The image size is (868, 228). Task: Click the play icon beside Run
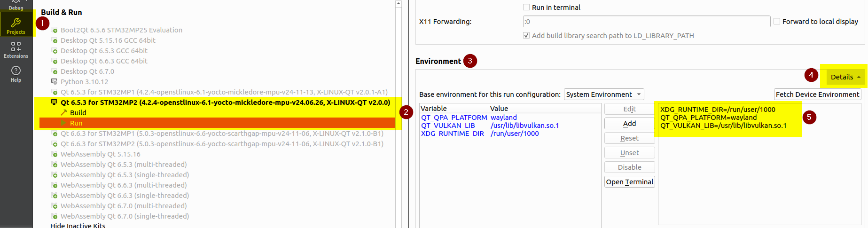click(64, 123)
